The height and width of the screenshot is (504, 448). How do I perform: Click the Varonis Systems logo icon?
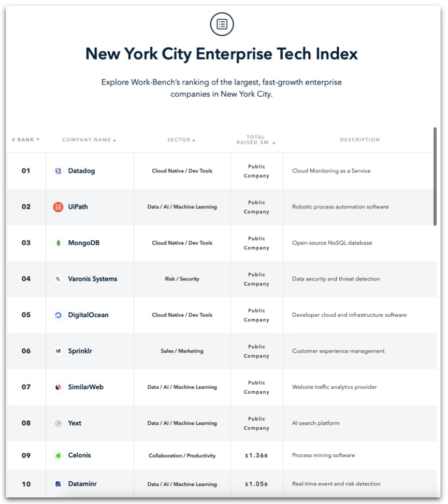pos(58,279)
